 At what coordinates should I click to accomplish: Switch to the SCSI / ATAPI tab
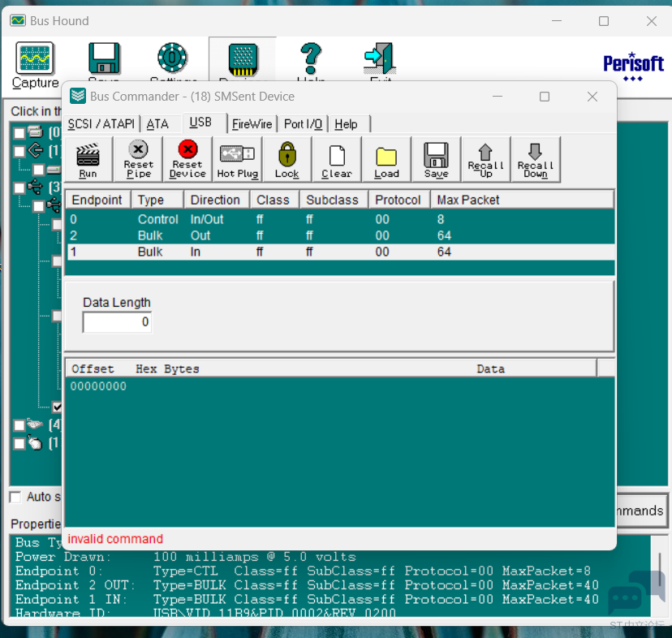pyautogui.click(x=101, y=124)
